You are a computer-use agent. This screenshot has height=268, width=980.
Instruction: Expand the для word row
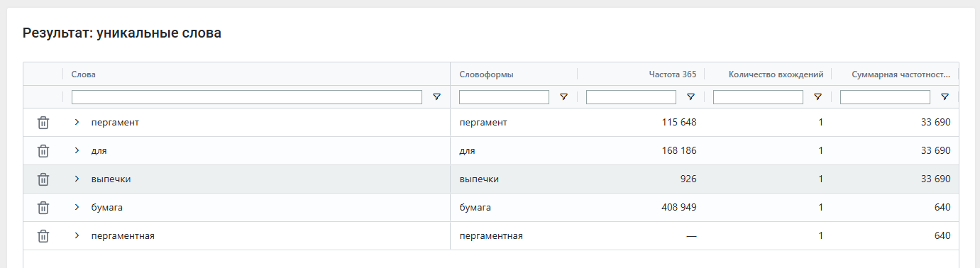[x=77, y=150]
